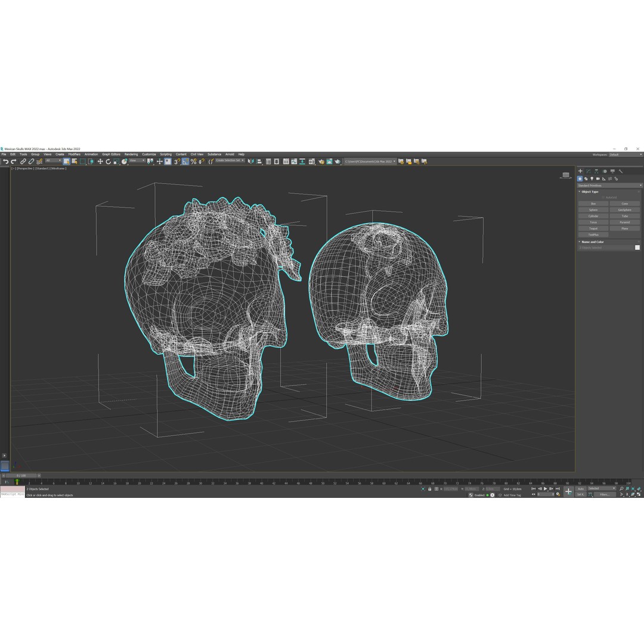
Task: Open the Workspaces Default dropdown
Action: [626, 155]
